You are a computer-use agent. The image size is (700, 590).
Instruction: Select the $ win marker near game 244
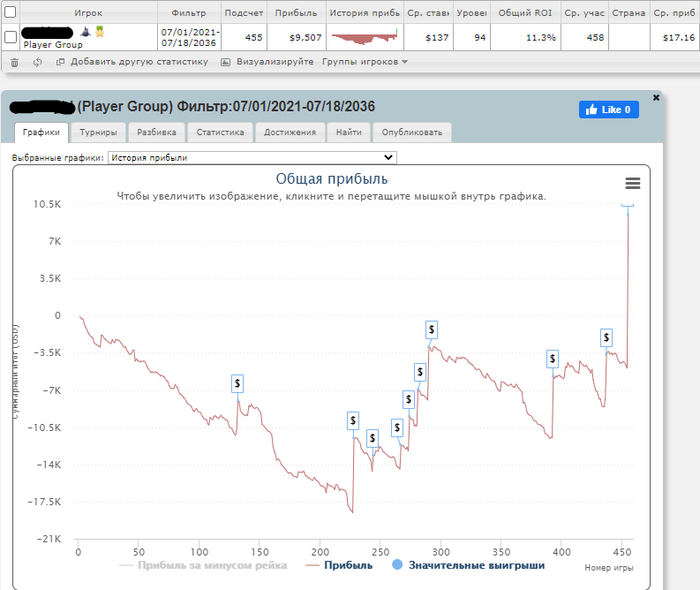pos(372,438)
